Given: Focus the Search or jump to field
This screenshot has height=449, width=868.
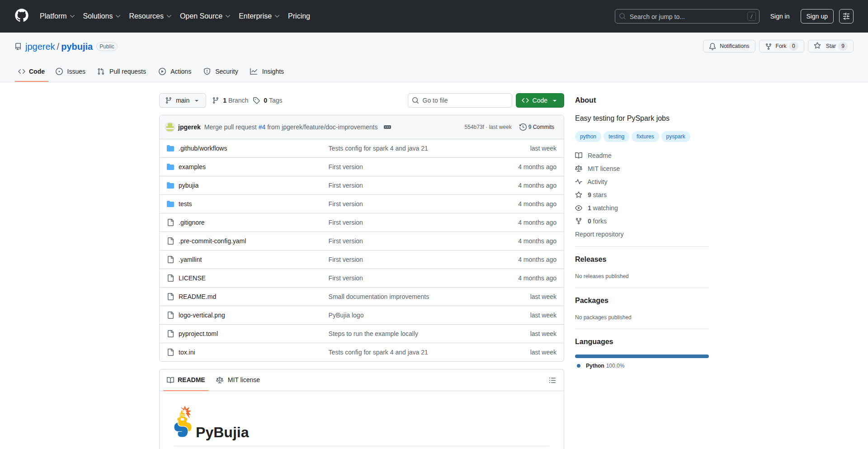Looking at the screenshot, I should (687, 16).
